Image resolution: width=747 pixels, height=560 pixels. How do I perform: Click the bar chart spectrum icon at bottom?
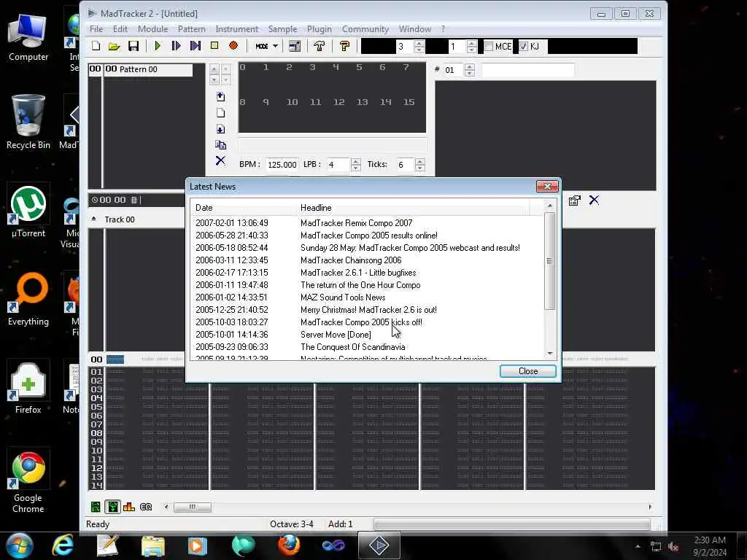coord(129,507)
